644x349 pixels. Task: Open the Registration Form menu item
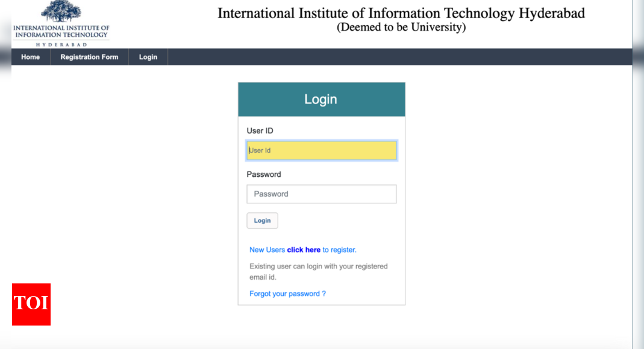point(89,57)
